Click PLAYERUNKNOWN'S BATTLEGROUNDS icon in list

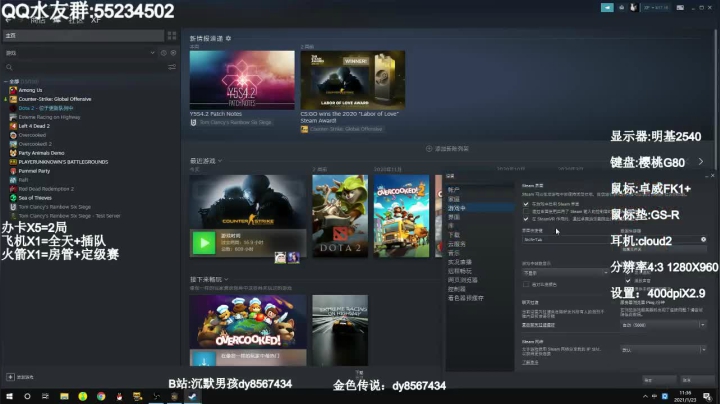[13, 162]
